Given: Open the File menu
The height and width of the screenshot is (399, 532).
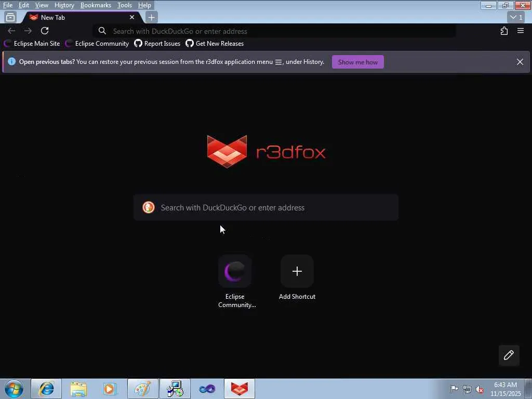Looking at the screenshot, I should 7,5.
